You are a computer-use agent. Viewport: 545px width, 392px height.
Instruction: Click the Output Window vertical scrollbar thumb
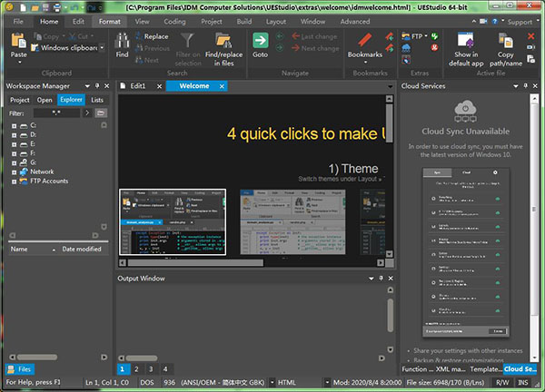point(390,315)
